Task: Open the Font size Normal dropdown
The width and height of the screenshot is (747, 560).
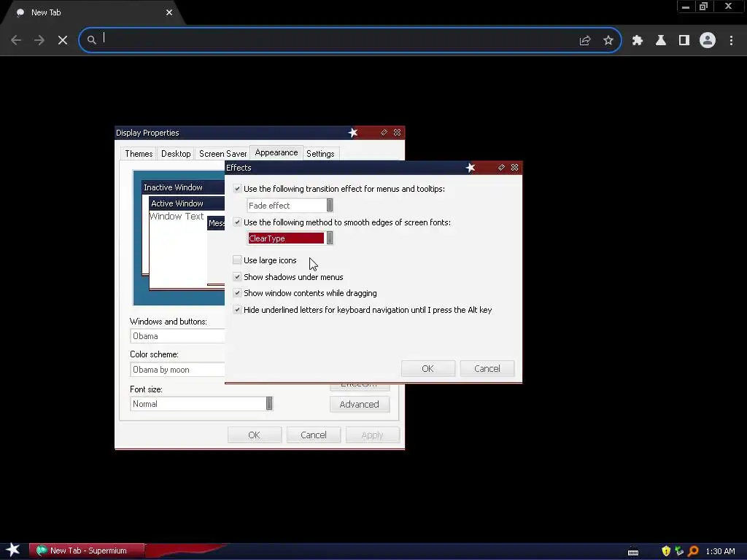Action: (x=201, y=403)
